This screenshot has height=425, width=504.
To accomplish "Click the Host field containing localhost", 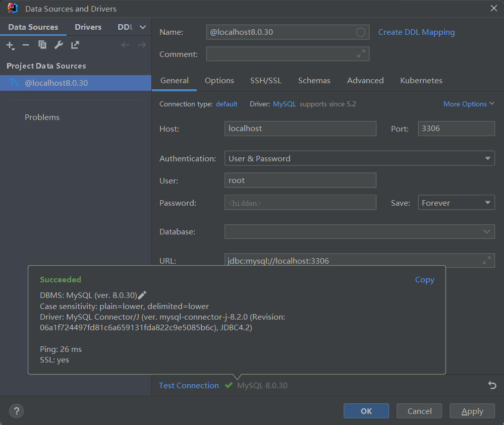I will (300, 129).
